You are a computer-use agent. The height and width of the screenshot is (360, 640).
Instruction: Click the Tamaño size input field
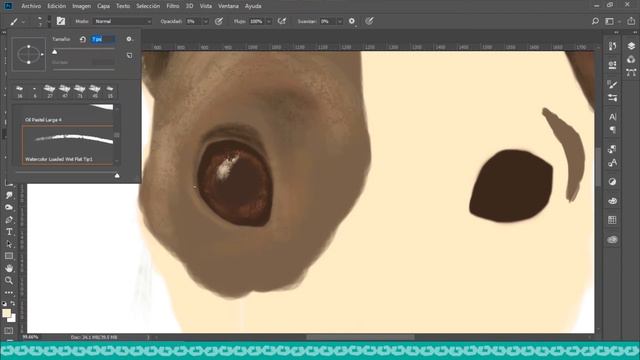click(103, 39)
